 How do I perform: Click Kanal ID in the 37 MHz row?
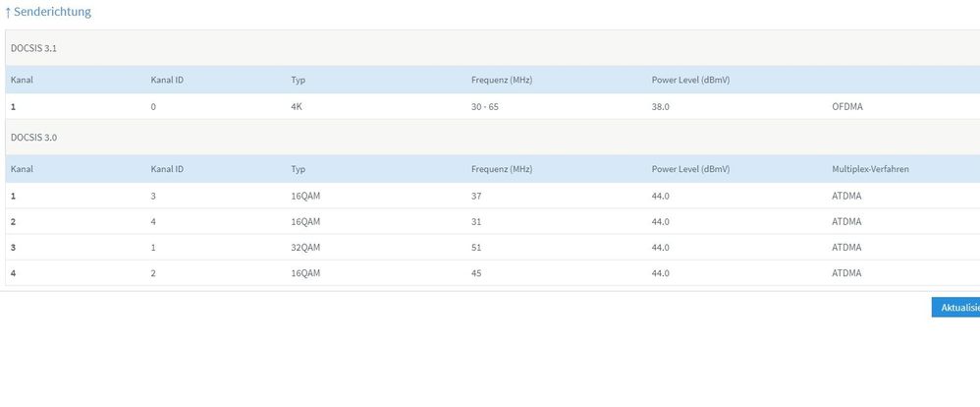tap(153, 196)
